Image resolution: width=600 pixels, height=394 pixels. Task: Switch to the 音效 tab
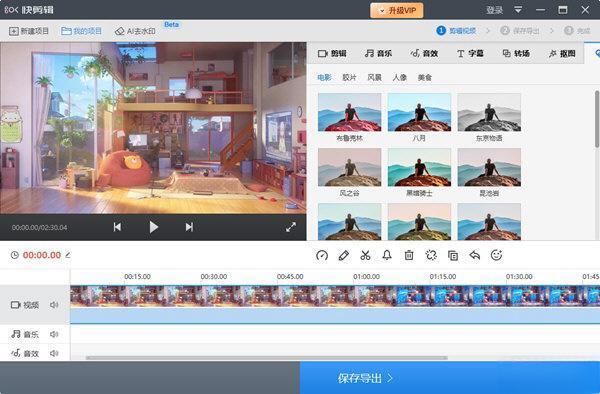tap(424, 54)
